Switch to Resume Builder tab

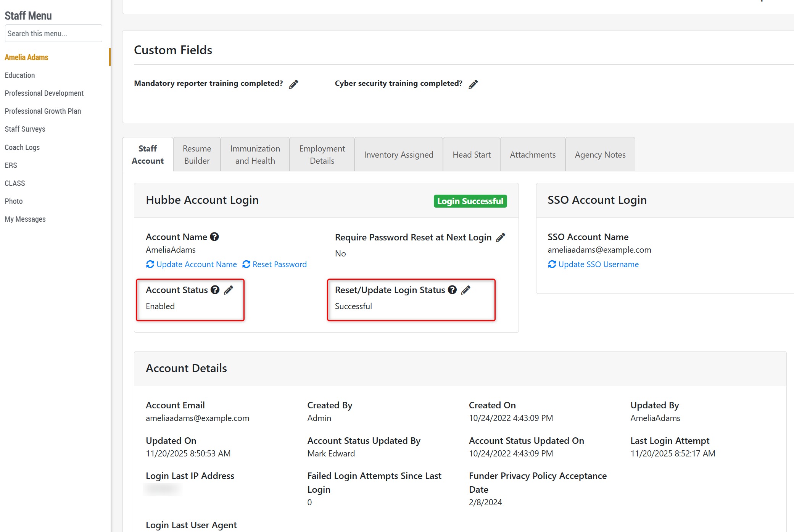pos(197,155)
